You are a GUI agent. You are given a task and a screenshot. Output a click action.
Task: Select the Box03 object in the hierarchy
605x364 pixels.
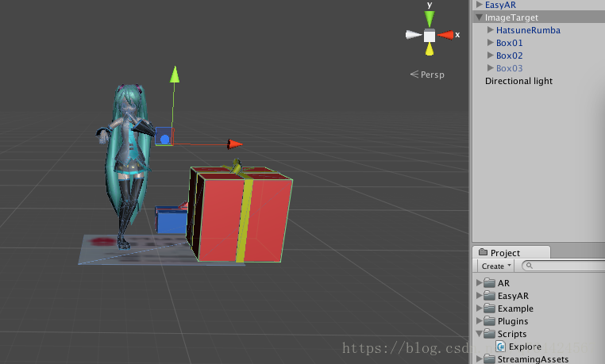(x=509, y=68)
